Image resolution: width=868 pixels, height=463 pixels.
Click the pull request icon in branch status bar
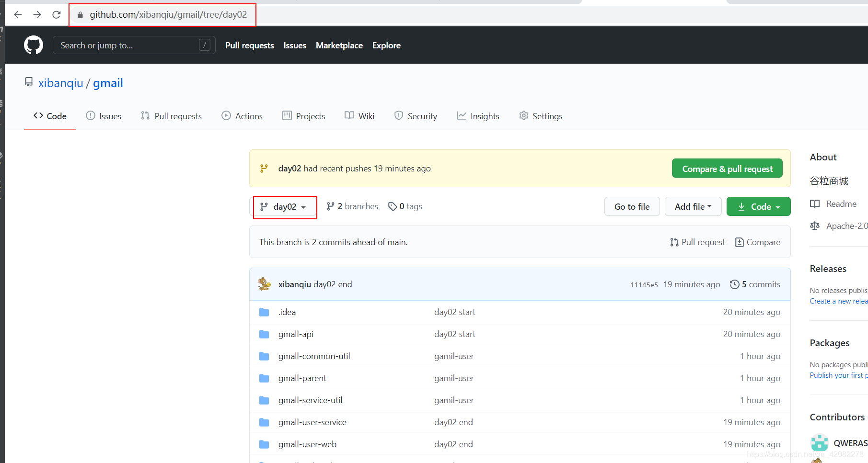coord(674,242)
